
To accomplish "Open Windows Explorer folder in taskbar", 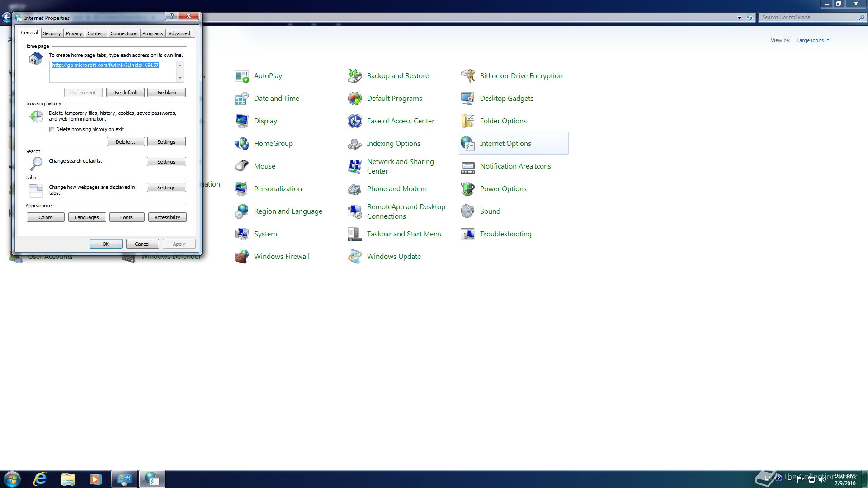I will [68, 479].
